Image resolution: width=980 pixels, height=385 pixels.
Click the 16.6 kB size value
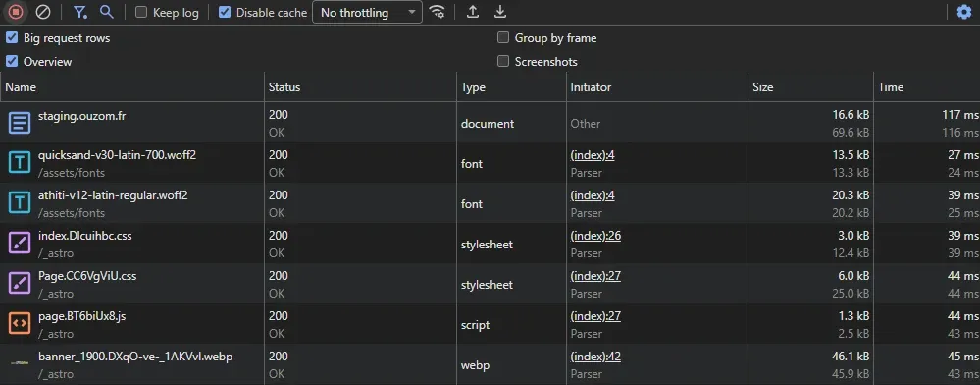[x=850, y=115]
